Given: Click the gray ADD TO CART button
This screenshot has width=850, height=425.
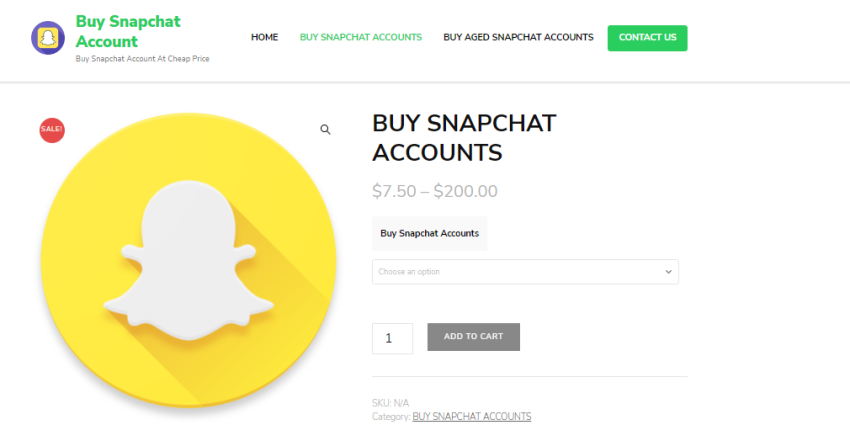Looking at the screenshot, I should click(x=473, y=337).
